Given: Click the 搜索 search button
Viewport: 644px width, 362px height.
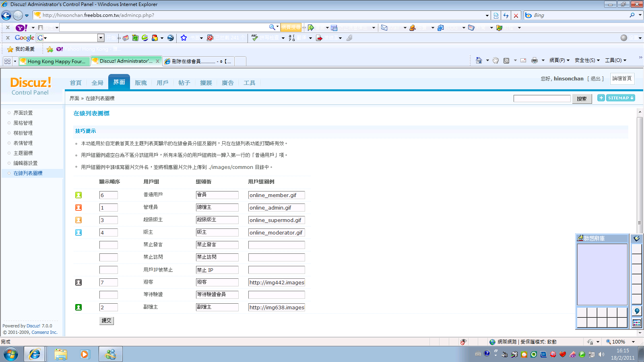Looking at the screenshot, I should pos(582,99).
